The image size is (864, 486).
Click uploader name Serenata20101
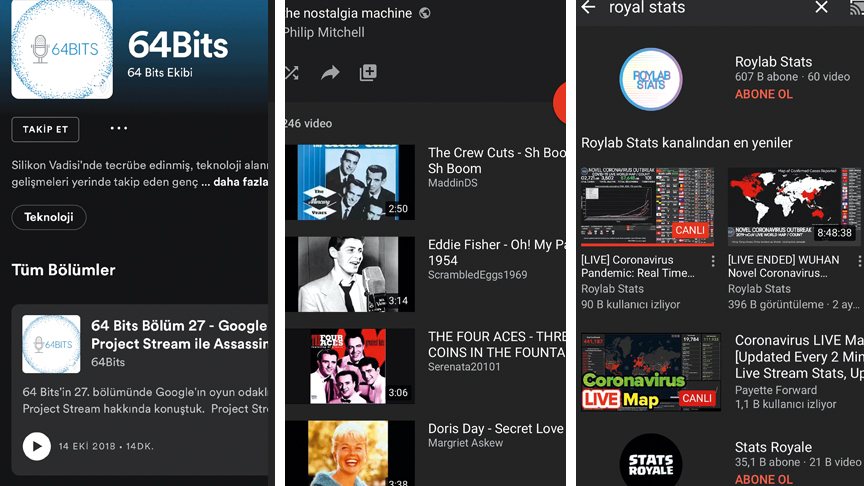[x=464, y=367]
